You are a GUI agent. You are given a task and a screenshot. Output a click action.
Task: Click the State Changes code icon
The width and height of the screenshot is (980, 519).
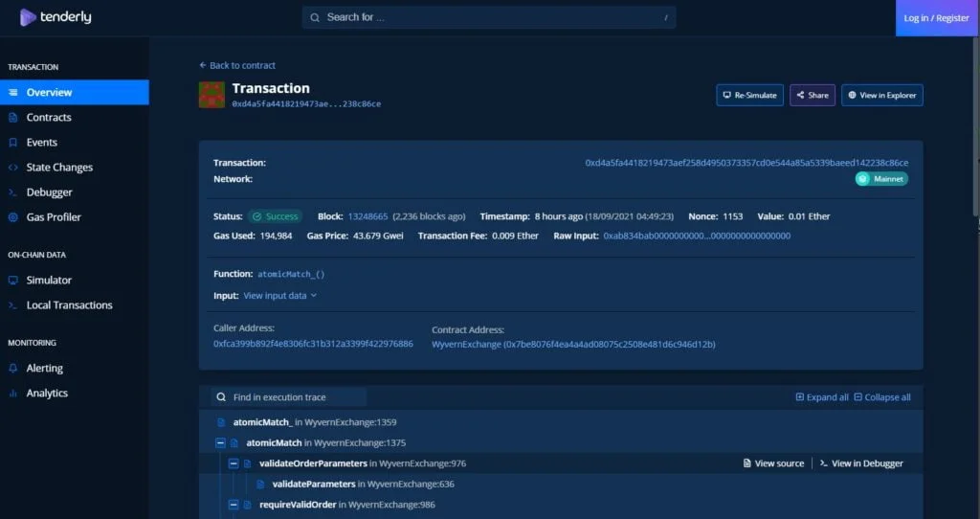click(x=13, y=167)
